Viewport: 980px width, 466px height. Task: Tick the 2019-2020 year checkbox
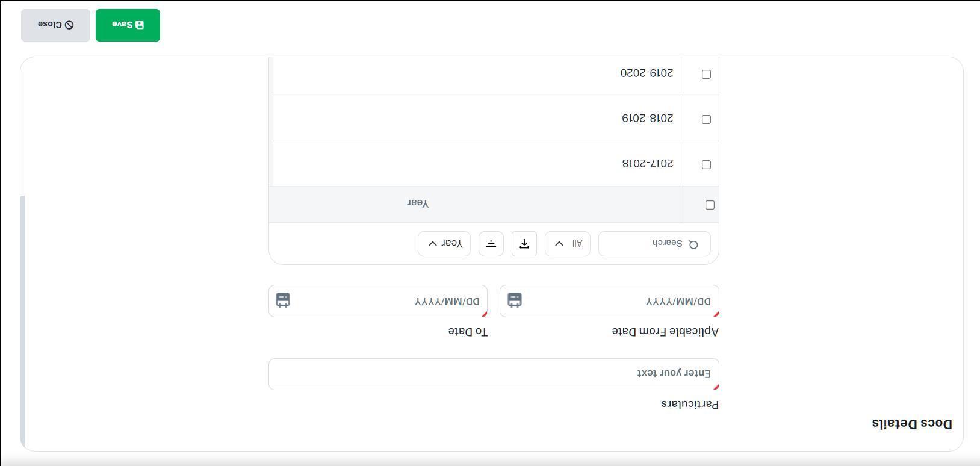(706, 75)
